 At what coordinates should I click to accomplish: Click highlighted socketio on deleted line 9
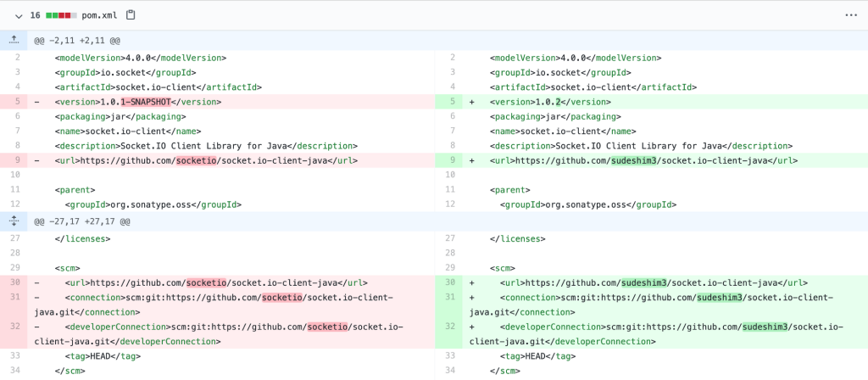tap(196, 161)
